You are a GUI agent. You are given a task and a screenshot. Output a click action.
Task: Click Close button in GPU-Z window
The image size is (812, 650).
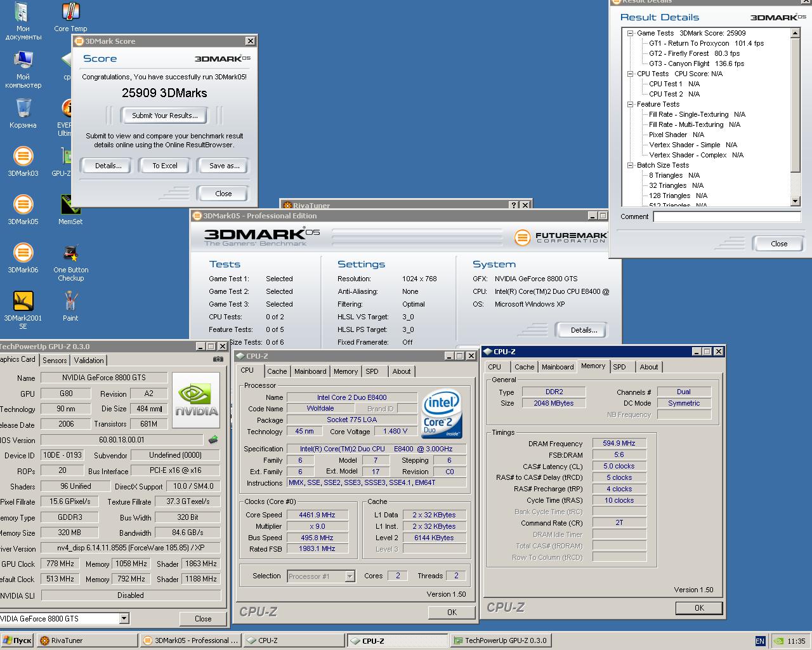[203, 619]
